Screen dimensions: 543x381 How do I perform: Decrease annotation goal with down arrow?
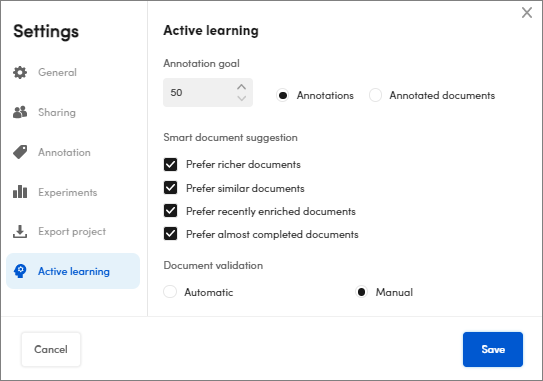(x=241, y=98)
